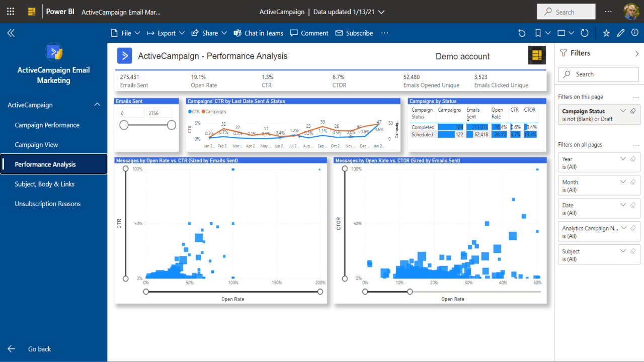Click the refresh visuals icon

pos(585,33)
